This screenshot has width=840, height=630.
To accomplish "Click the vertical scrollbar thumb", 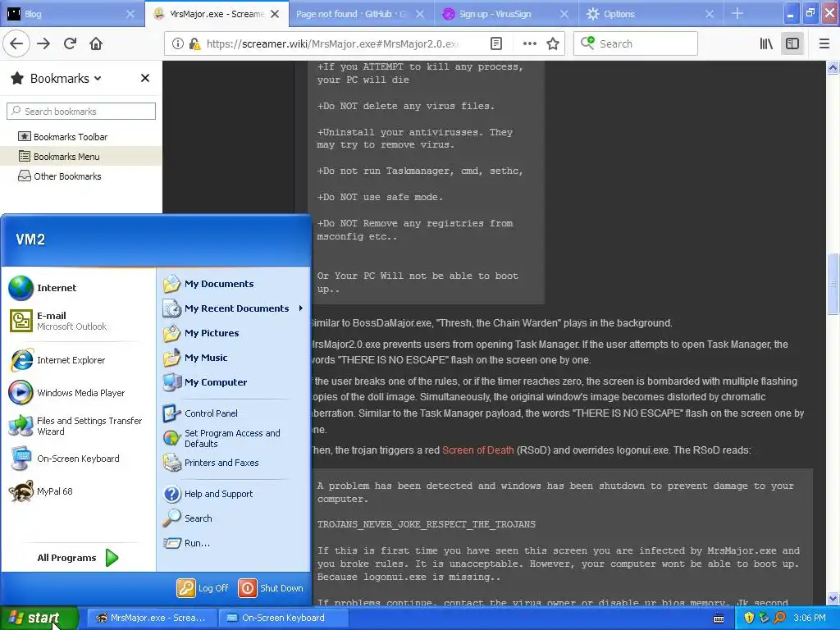I will [833, 282].
